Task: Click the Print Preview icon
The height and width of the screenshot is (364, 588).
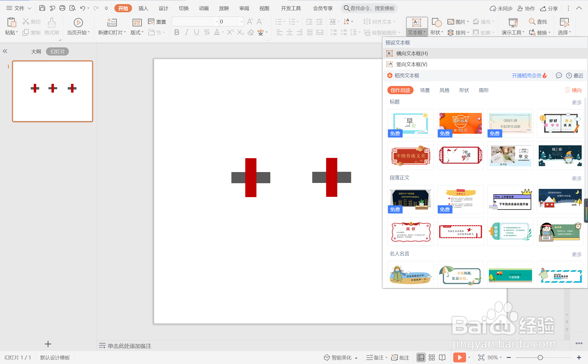Action: [72, 8]
